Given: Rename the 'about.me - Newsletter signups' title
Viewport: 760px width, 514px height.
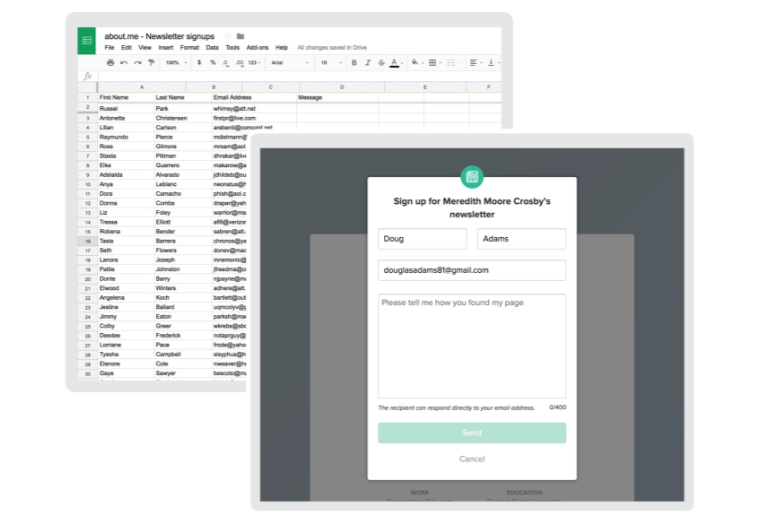Looking at the screenshot, I should [x=159, y=36].
